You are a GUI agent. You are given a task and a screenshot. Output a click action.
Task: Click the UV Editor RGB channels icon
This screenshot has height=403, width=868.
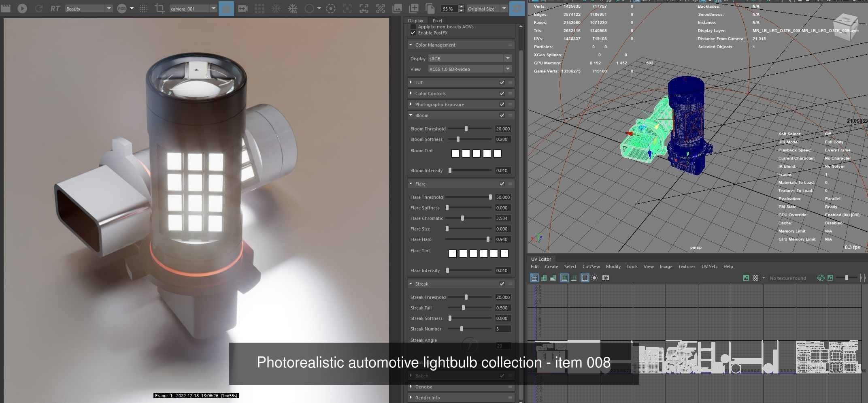[x=821, y=278]
